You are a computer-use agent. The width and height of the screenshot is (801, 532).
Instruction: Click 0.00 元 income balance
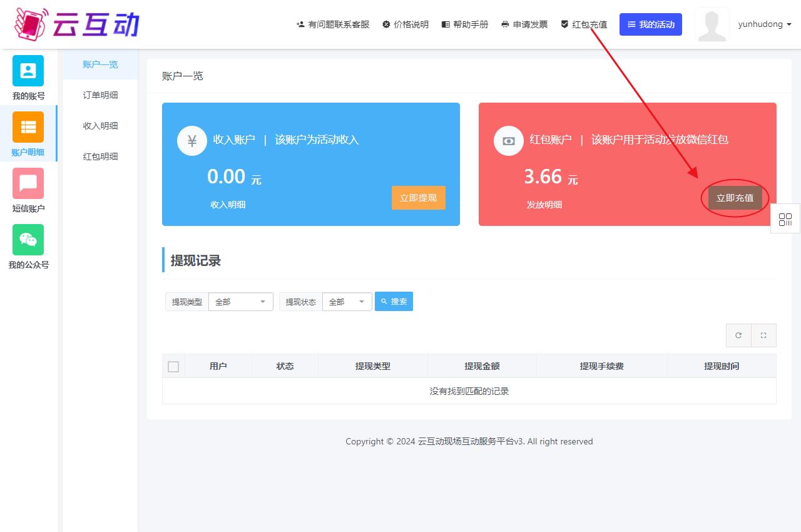coord(234,177)
